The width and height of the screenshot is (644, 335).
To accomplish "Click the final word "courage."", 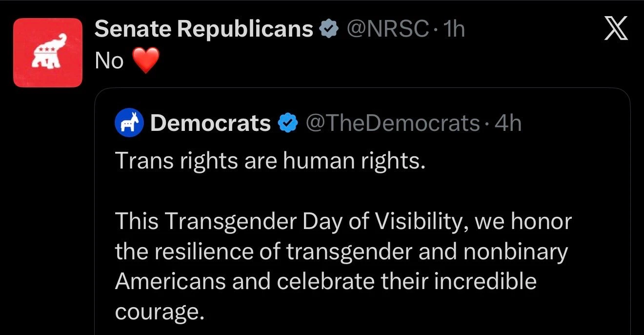I will click(x=159, y=312).
